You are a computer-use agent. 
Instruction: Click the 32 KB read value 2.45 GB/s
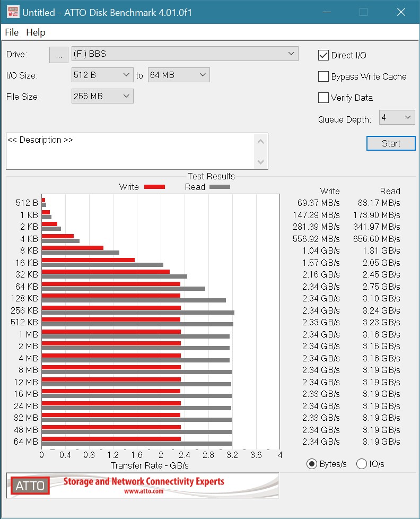coord(382,274)
